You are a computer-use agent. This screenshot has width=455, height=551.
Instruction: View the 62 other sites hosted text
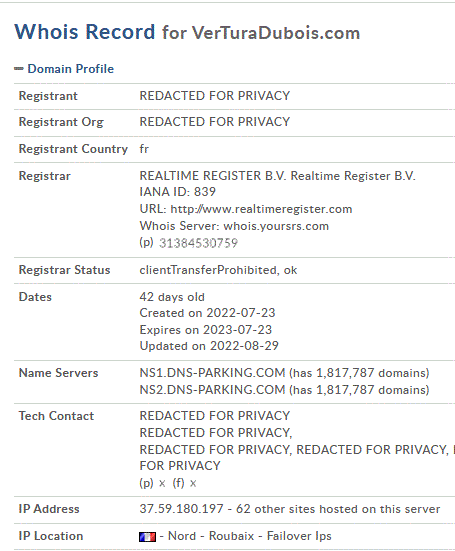338,509
